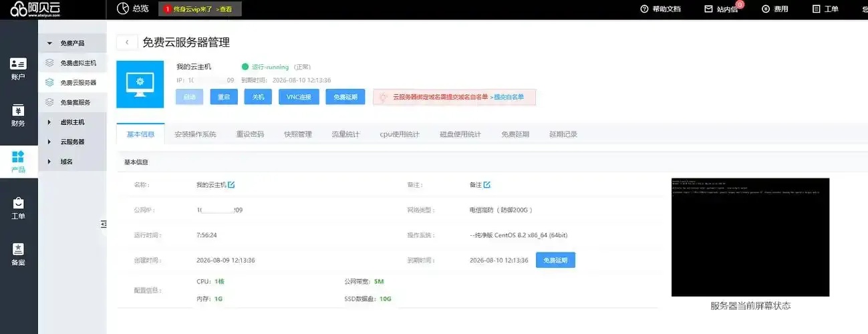Click 免费延期 button beside VNC连接
The height and width of the screenshot is (334, 868).
click(345, 97)
